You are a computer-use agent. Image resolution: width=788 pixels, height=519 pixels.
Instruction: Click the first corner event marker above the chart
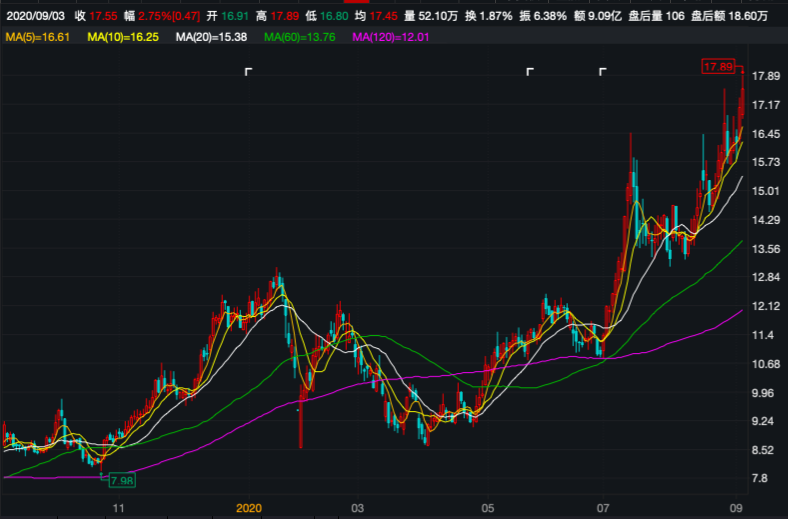[250, 72]
